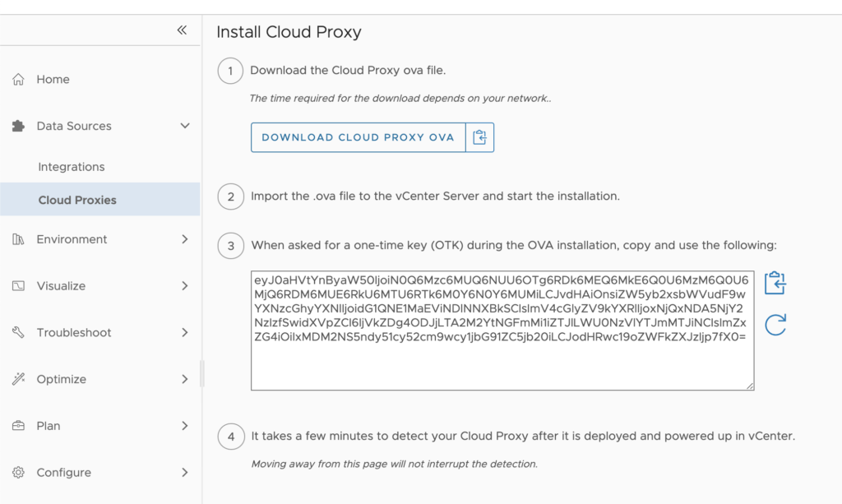Copy the OVA download link icon
Screen dimensions: 842x504
480,137
